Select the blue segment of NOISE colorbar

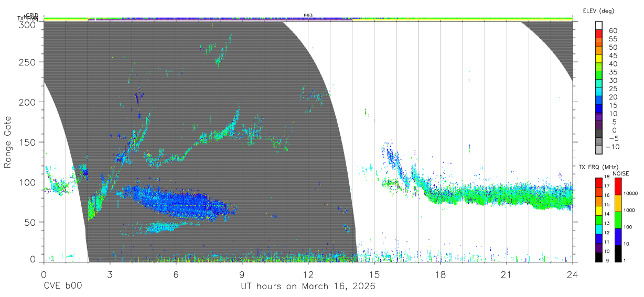coord(618,236)
